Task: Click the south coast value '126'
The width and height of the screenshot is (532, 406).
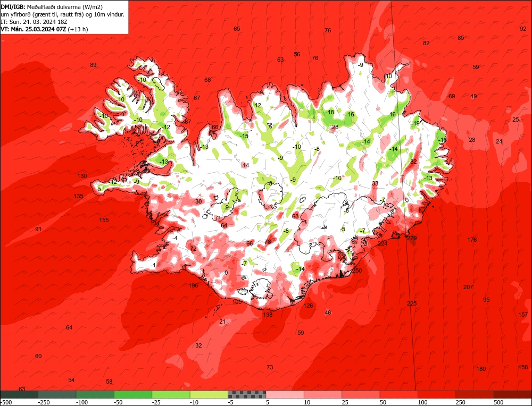Action: pos(308,306)
